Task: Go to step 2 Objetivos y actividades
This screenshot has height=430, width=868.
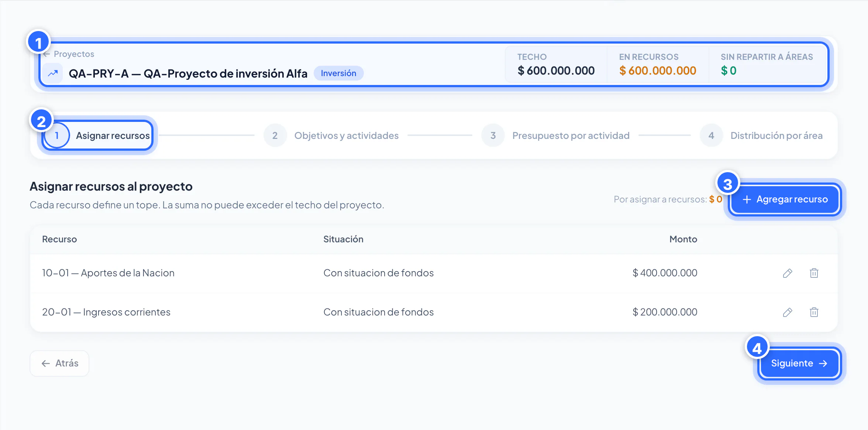Action: [x=331, y=136]
